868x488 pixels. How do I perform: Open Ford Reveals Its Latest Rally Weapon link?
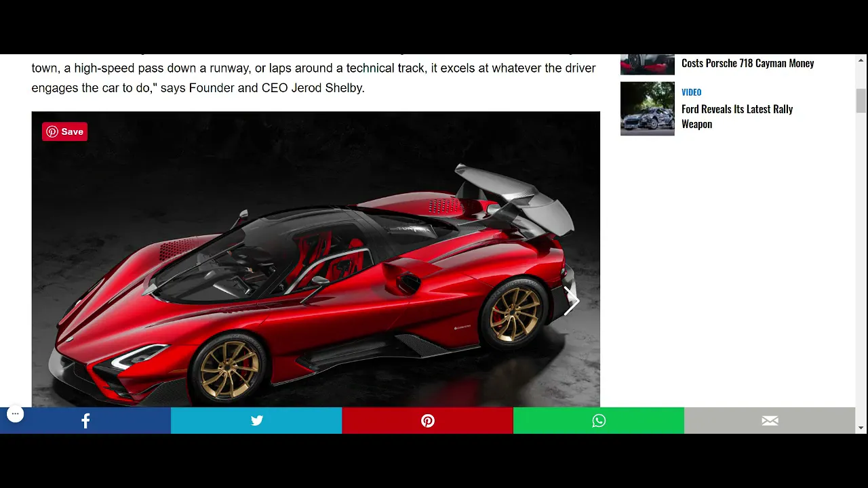tap(737, 117)
